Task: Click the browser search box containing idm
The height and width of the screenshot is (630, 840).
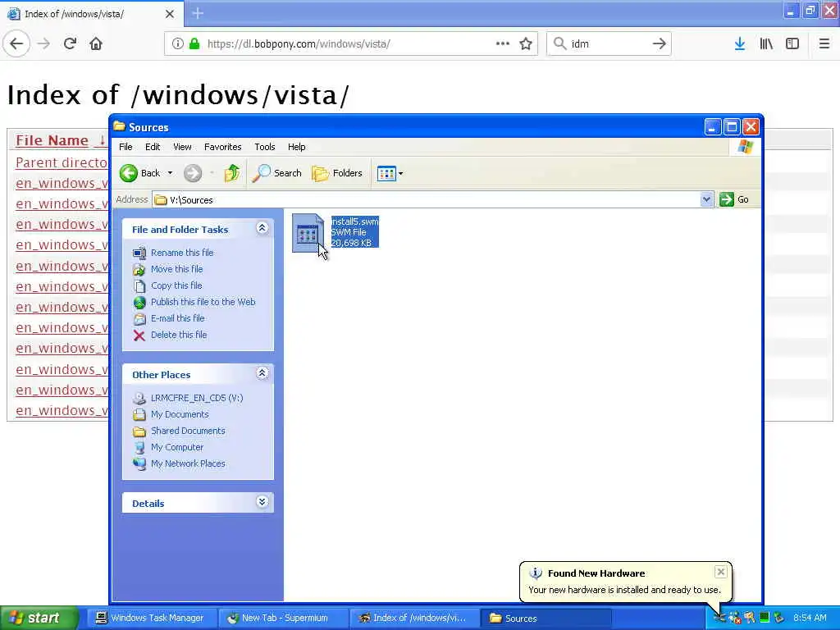Action: click(x=609, y=43)
